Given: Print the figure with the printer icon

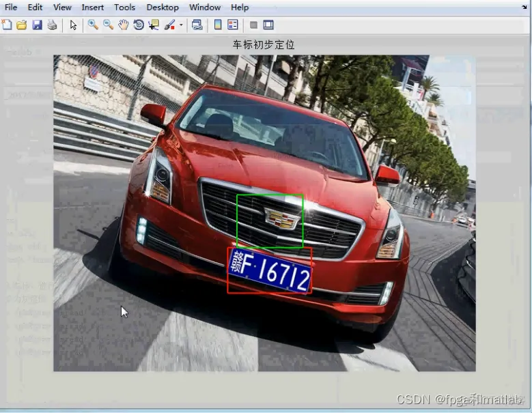Looking at the screenshot, I should coord(52,25).
